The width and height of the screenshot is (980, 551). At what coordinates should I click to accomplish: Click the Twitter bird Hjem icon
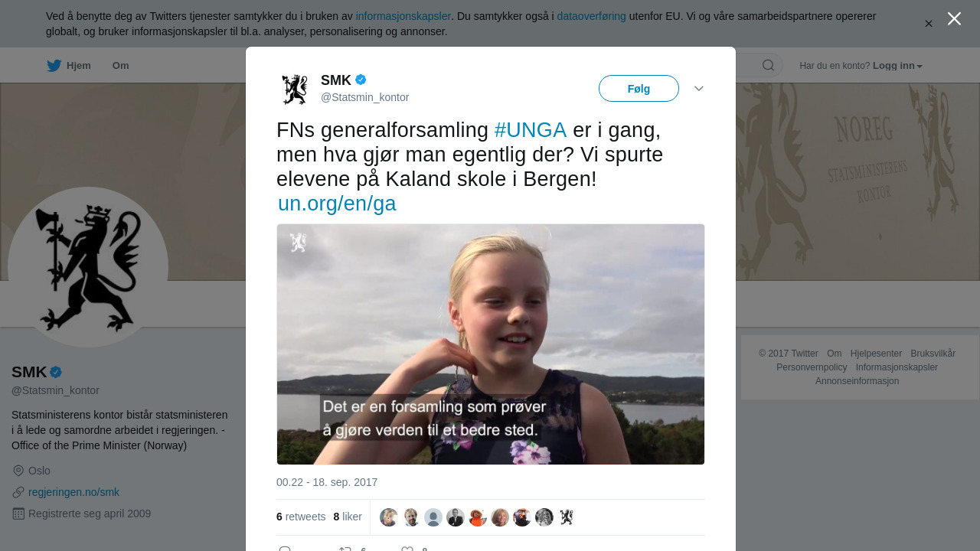point(54,66)
